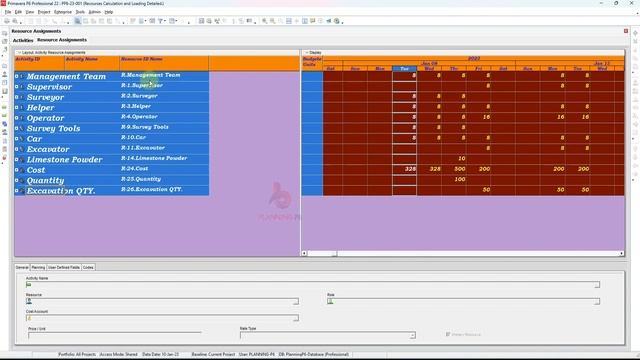This screenshot has height=360, width=640.
Task: Click the Price / Unit input field
Action: [115, 335]
